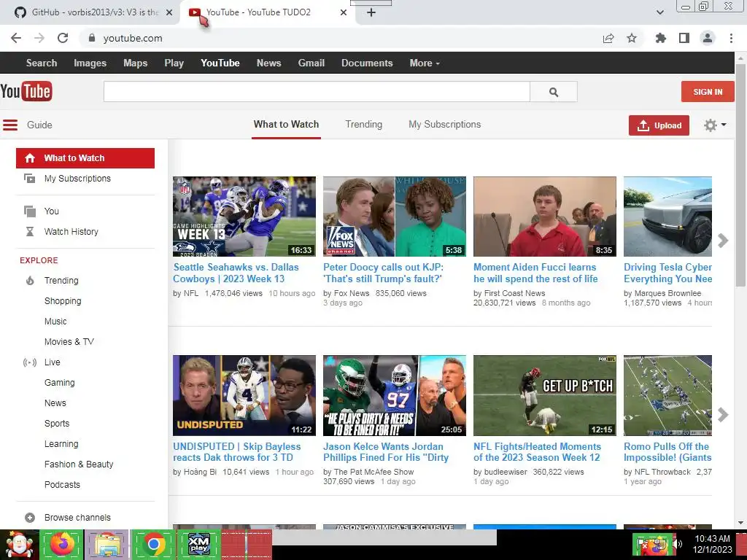Open Firefox from the taskbar
This screenshot has width=747, height=560.
62,544
